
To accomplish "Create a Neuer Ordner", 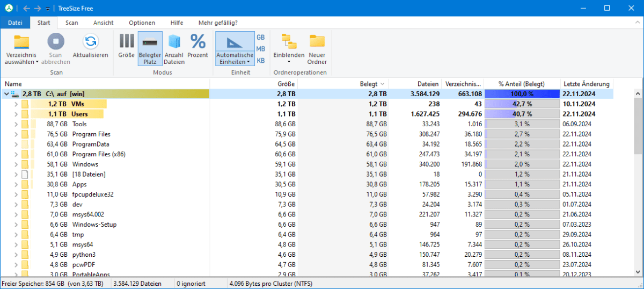I will [317, 48].
